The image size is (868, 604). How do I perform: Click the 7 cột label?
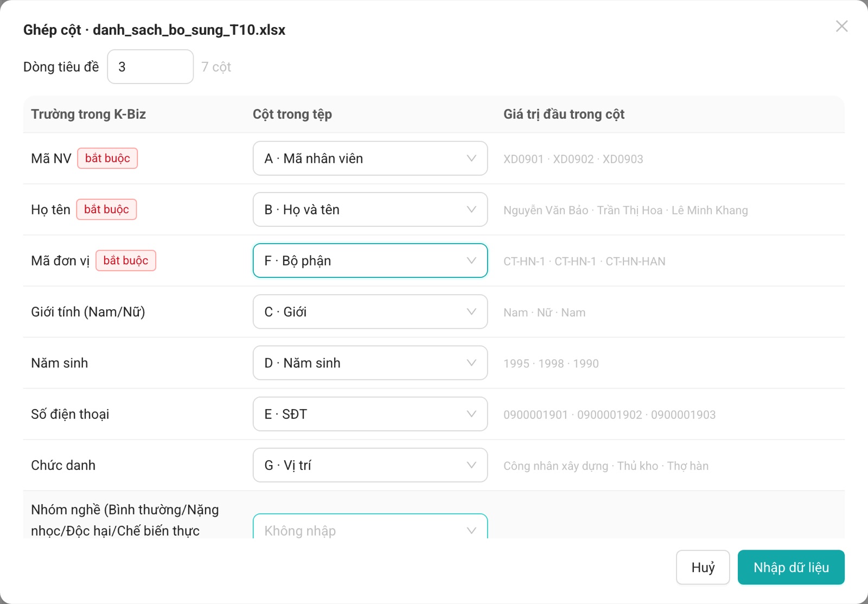click(216, 67)
